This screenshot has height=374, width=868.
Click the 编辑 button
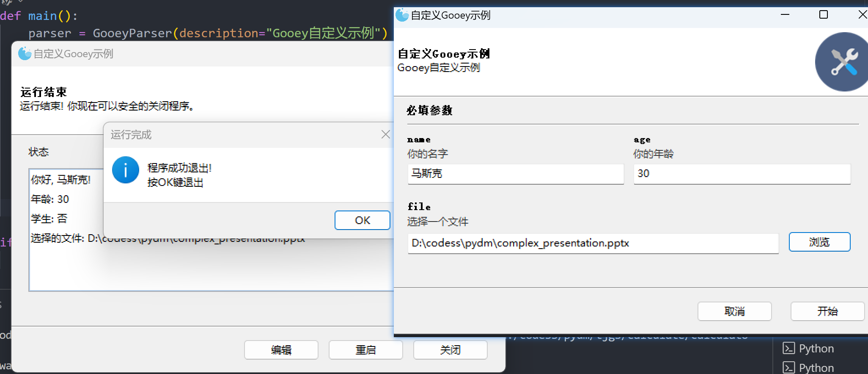[x=281, y=350]
